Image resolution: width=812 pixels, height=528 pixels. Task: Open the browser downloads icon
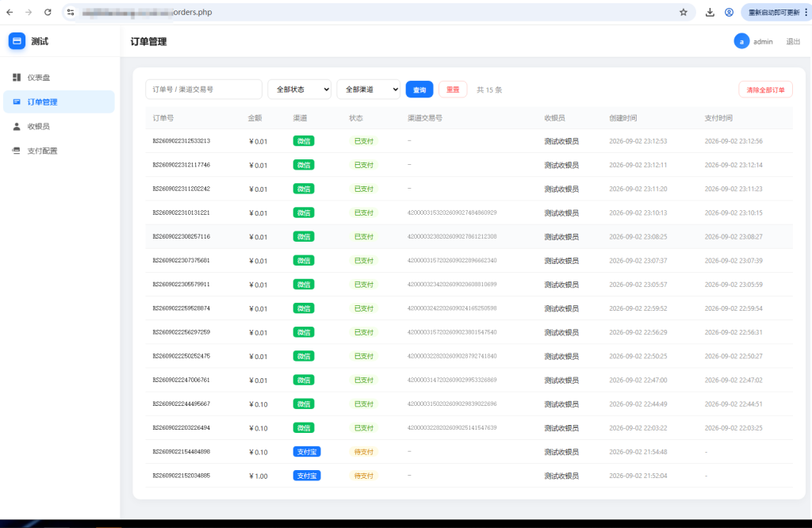[x=710, y=13]
